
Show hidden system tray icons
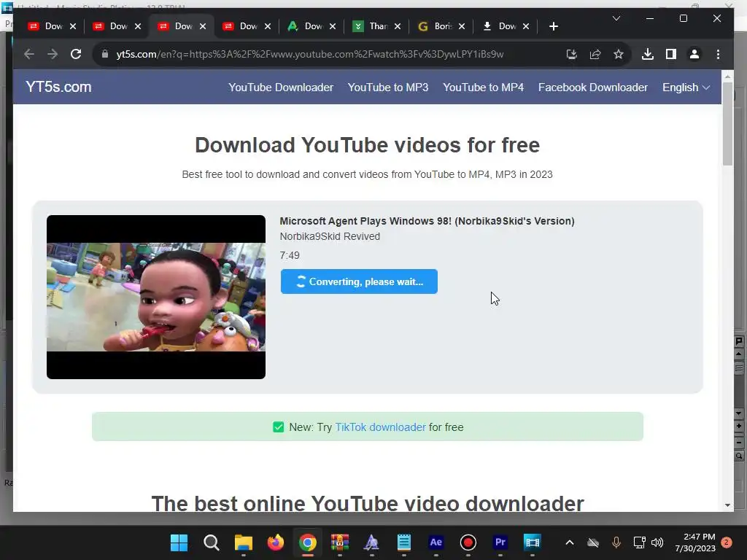point(569,542)
